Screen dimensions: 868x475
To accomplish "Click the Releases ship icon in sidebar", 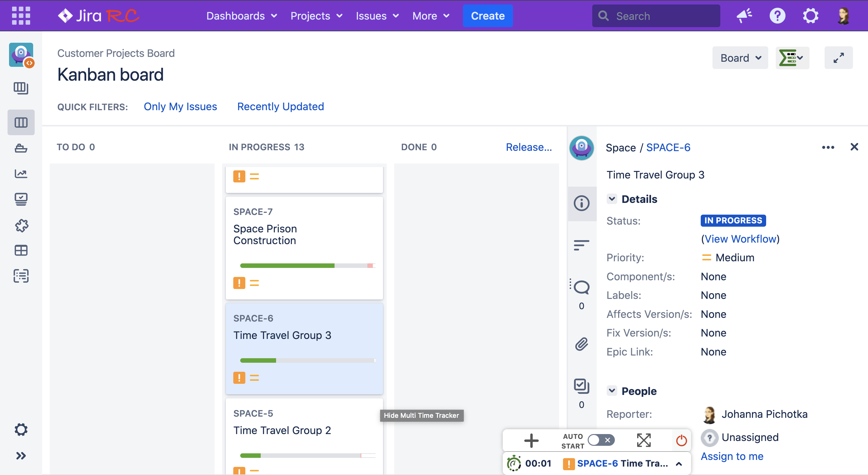I will click(21, 148).
